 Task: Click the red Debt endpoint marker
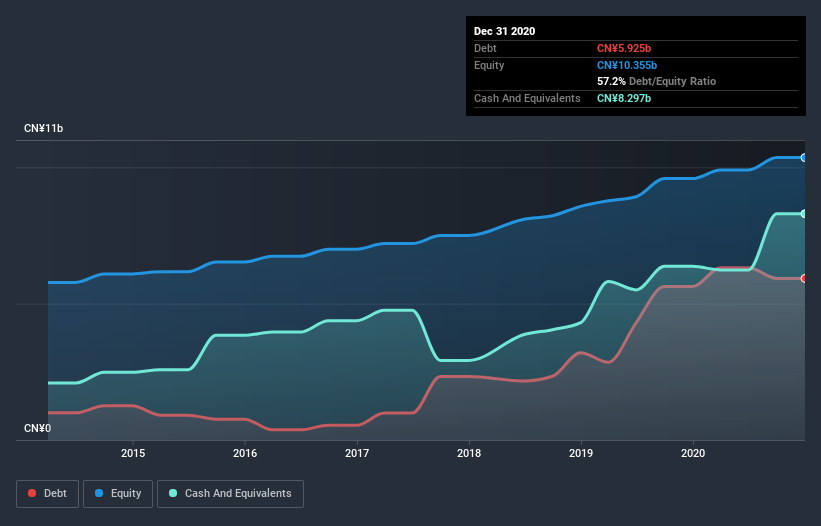tap(804, 278)
